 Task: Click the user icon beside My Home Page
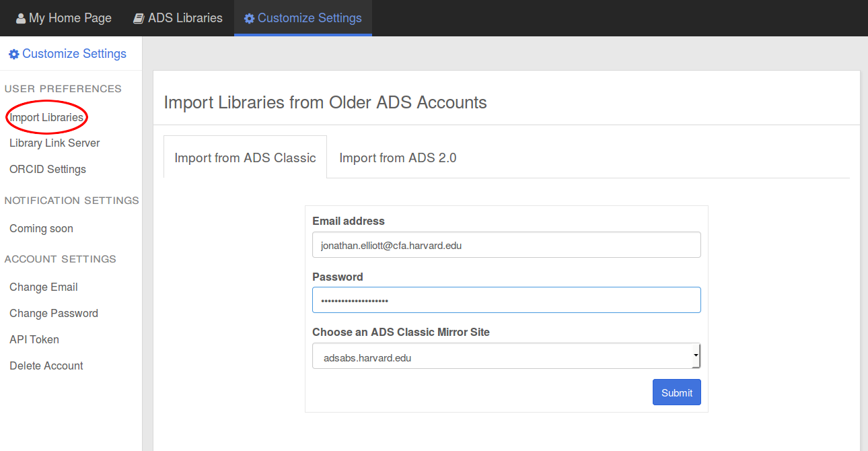click(21, 19)
